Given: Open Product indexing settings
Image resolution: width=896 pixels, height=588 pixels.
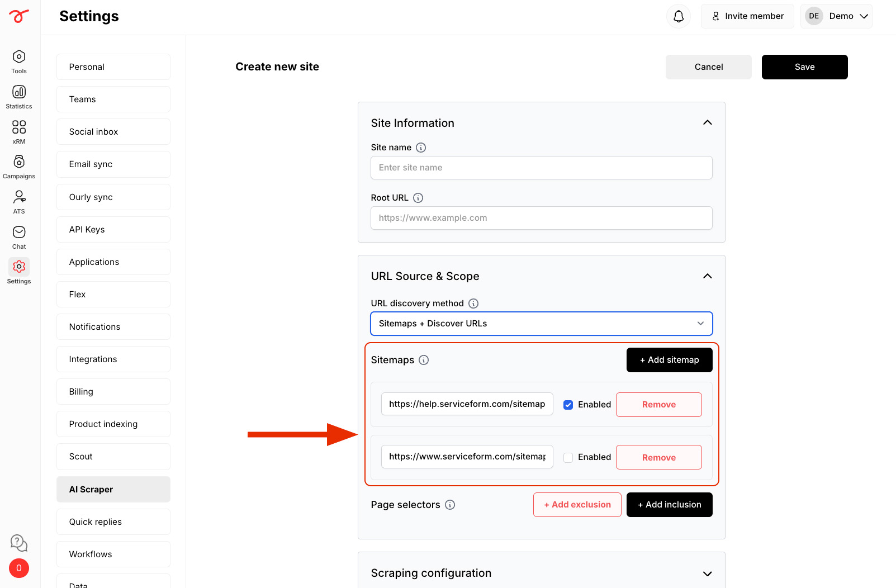Looking at the screenshot, I should coord(113,424).
